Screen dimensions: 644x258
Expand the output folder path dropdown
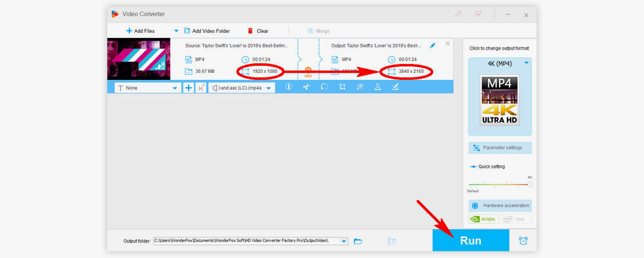pyautogui.click(x=345, y=241)
